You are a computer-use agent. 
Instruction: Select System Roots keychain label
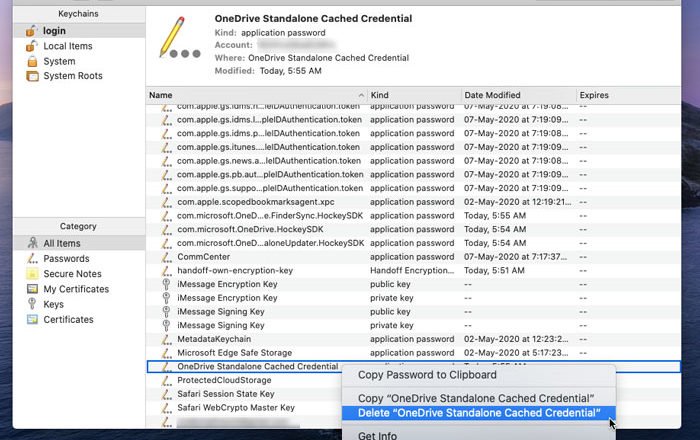(x=73, y=76)
